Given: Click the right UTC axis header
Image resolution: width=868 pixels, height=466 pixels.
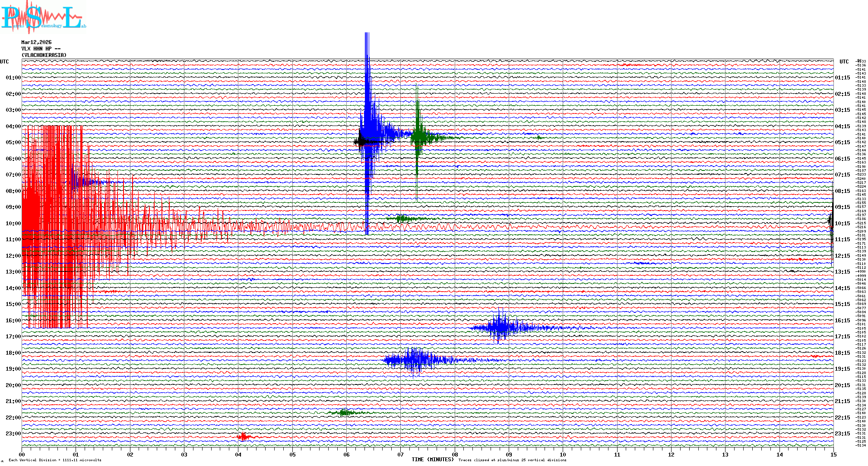Looking at the screenshot, I should pyautogui.click(x=844, y=62).
